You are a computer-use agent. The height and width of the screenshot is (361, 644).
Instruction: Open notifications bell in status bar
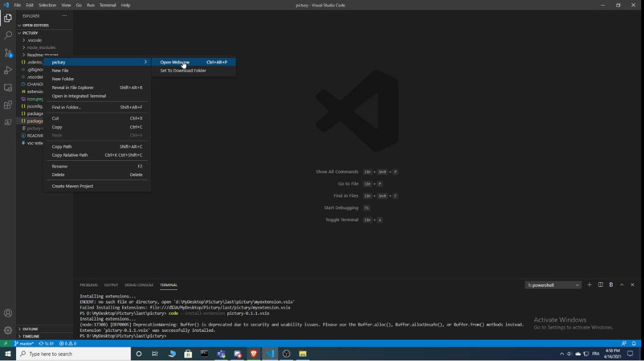point(634,343)
